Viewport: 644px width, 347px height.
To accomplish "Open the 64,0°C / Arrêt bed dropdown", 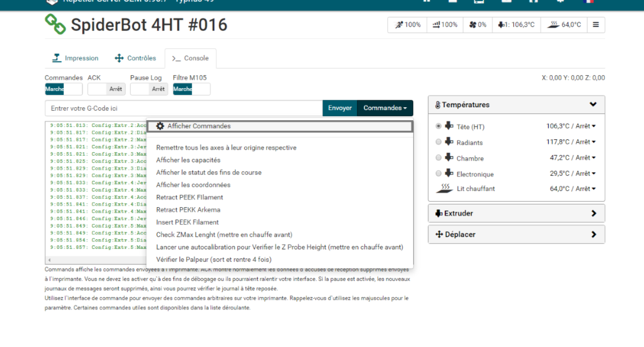I will [572, 189].
